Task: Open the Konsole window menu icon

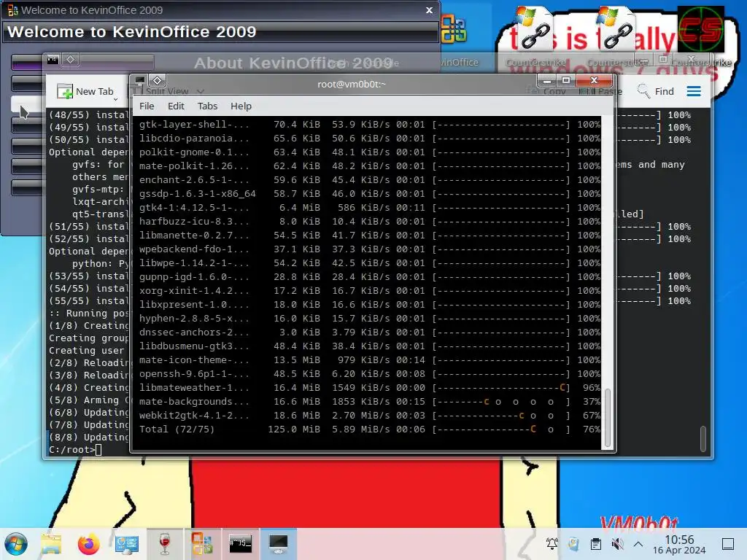Action: 53,60
